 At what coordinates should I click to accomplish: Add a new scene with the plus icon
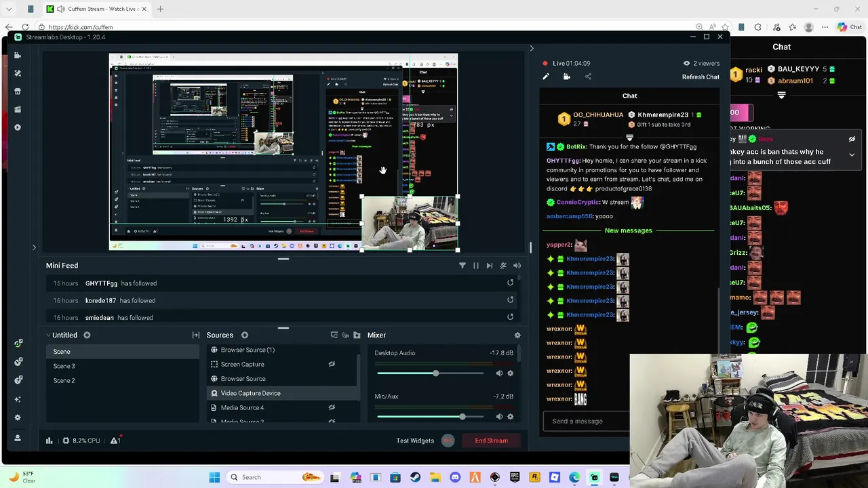(87, 335)
